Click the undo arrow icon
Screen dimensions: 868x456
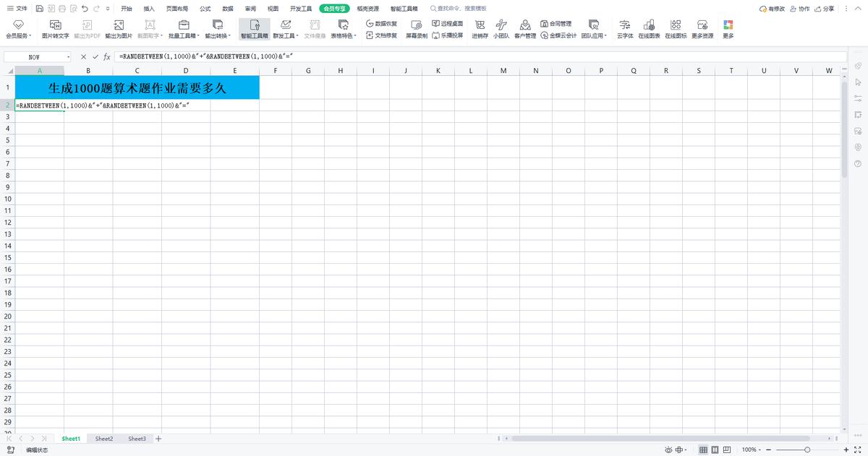click(85, 9)
